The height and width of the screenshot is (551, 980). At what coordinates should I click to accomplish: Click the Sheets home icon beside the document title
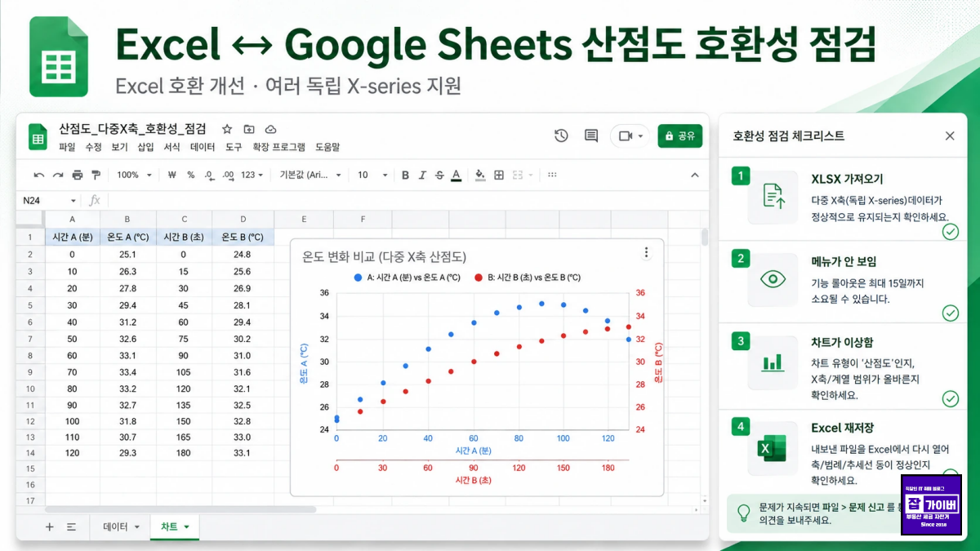38,136
